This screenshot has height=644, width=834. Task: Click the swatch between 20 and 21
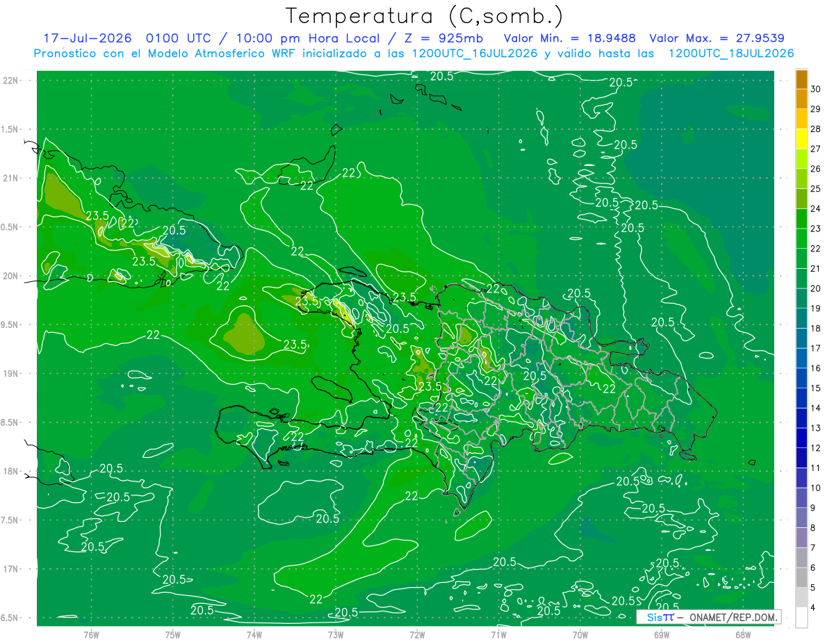[x=801, y=279]
